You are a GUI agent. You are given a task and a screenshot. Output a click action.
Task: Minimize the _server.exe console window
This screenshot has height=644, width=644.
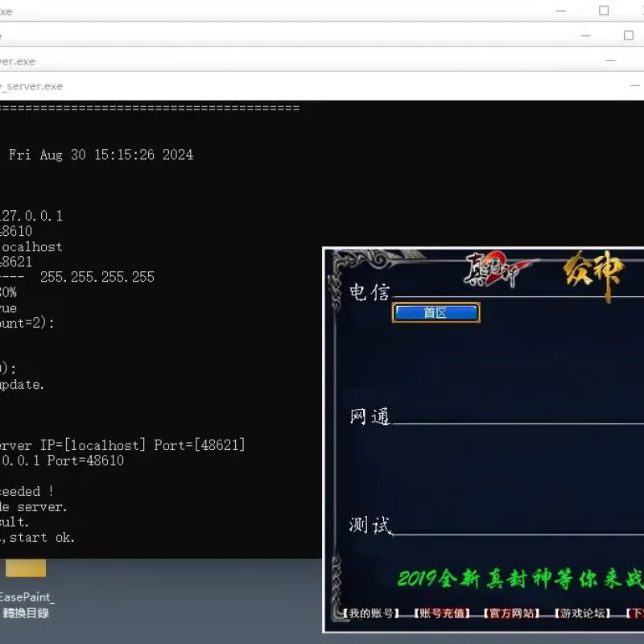point(635,86)
